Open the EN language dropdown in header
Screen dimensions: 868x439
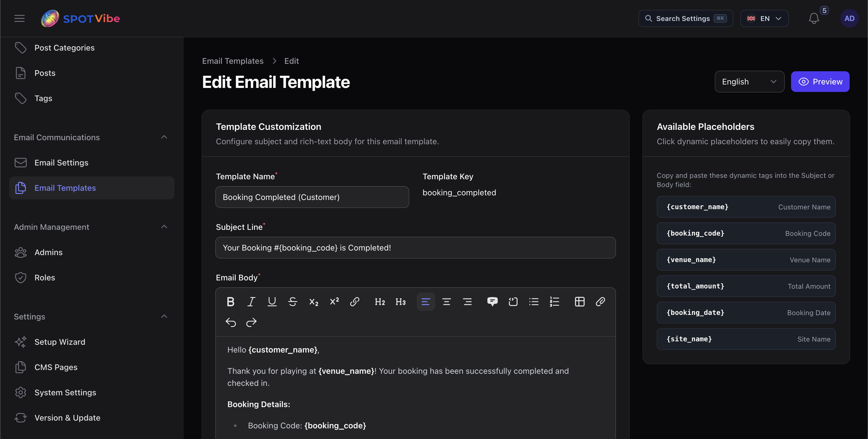(x=764, y=18)
